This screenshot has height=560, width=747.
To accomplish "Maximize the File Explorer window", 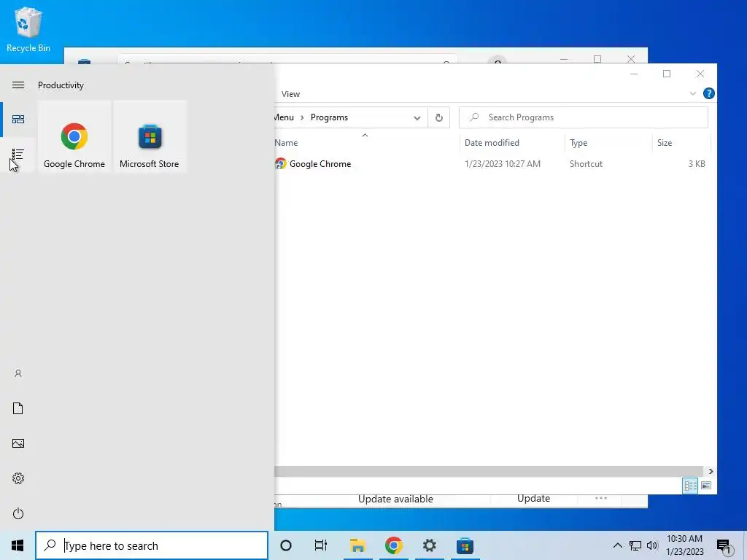I will tap(667, 74).
